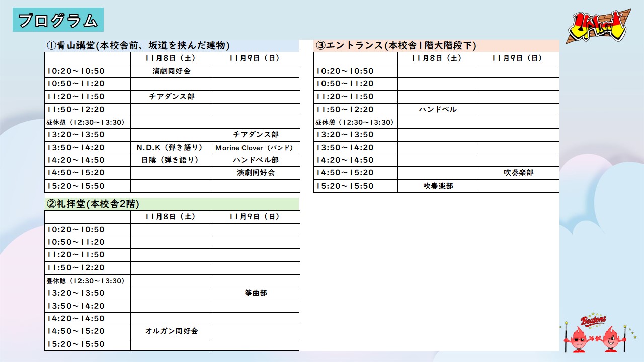The height and width of the screenshot is (362, 644).
Task: Select the ③エントランス section heading
Action: [x=395, y=46]
